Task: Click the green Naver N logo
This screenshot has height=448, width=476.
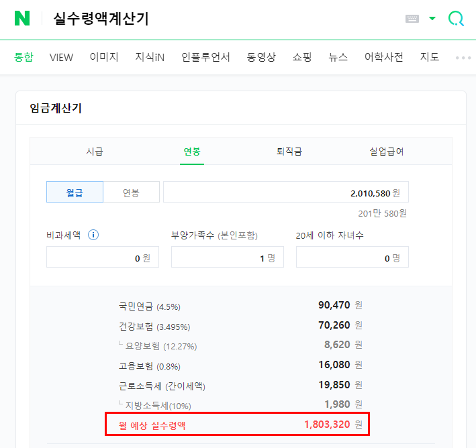Action: coord(22,18)
